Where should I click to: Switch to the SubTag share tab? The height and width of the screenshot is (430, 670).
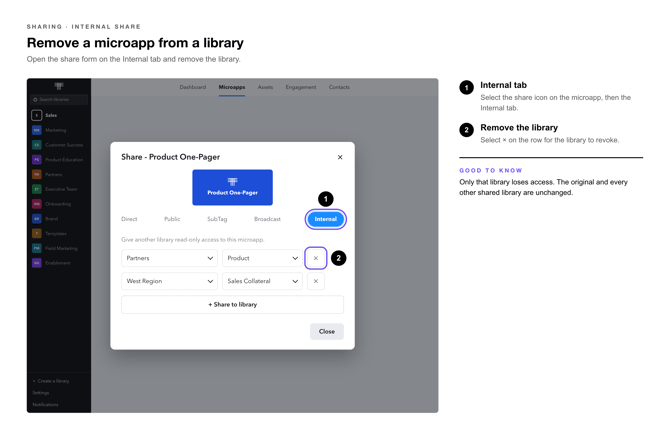(x=217, y=219)
